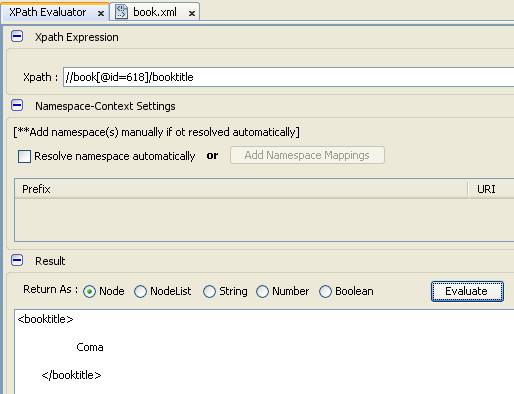This screenshot has width=514, height=394.
Task: Click the closing </booktitle> tag in result
Action: pyautogui.click(x=71, y=375)
